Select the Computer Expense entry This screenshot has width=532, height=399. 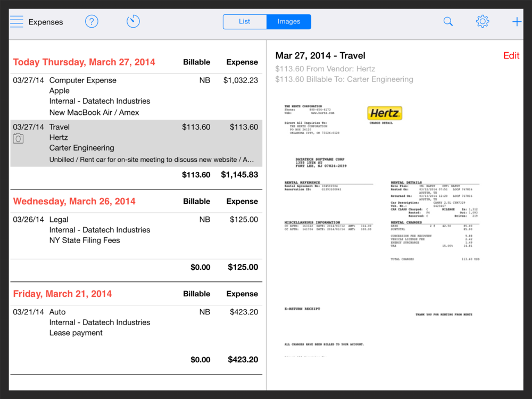[136, 96]
